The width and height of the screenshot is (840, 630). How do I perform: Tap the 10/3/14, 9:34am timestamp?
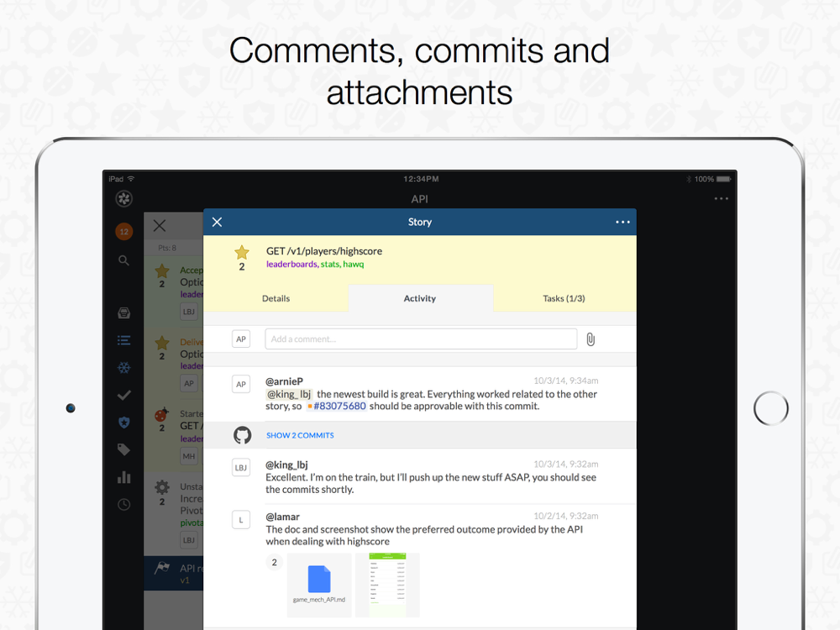(565, 381)
